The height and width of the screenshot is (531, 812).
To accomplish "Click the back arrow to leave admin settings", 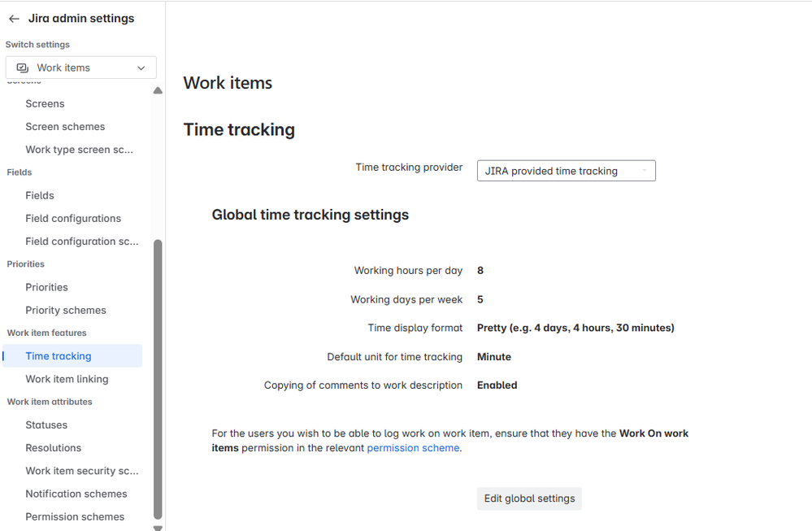I will [13, 18].
